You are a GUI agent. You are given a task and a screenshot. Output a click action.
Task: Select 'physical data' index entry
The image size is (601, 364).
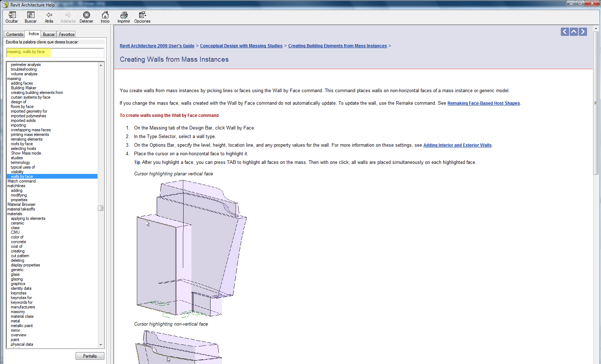[x=22, y=344]
